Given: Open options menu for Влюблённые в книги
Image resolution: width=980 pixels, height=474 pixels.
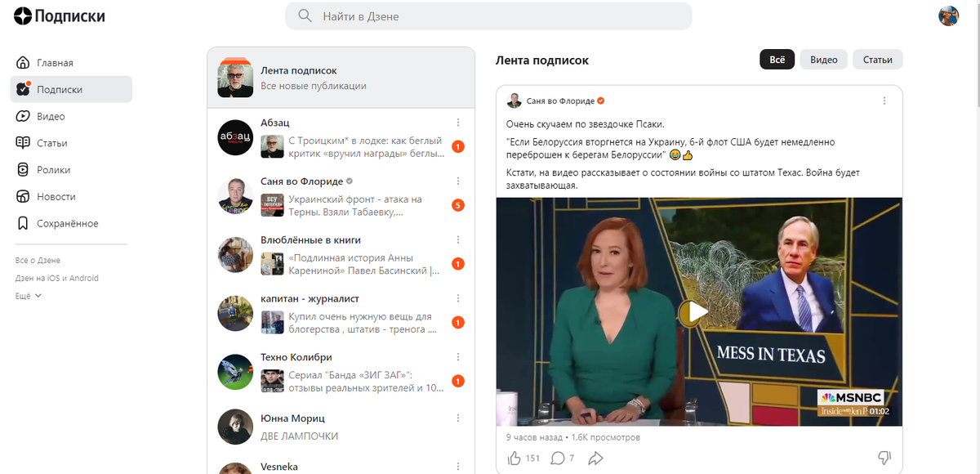Looking at the screenshot, I should (458, 240).
